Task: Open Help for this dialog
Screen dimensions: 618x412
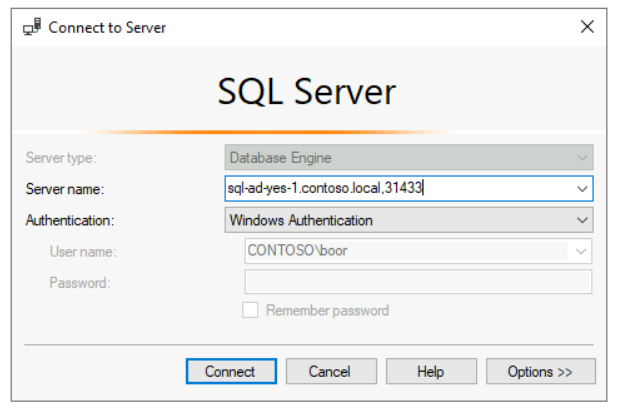Action: [431, 371]
